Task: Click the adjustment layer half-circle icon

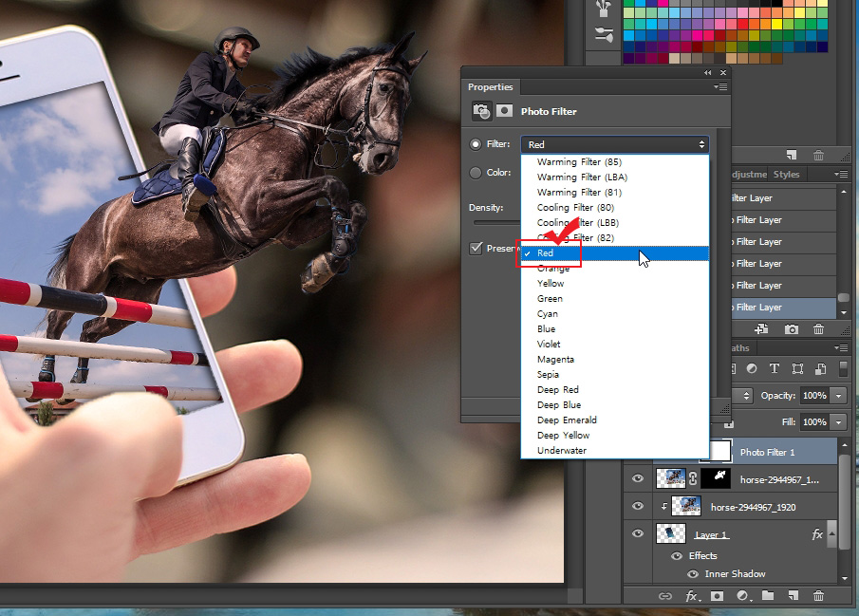Action: click(x=743, y=596)
